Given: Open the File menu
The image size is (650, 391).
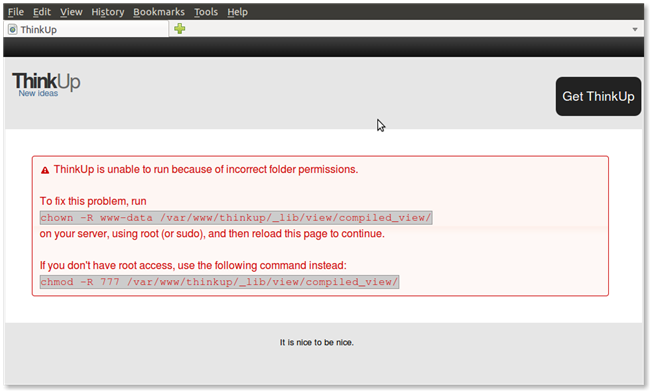Looking at the screenshot, I should pos(16,12).
